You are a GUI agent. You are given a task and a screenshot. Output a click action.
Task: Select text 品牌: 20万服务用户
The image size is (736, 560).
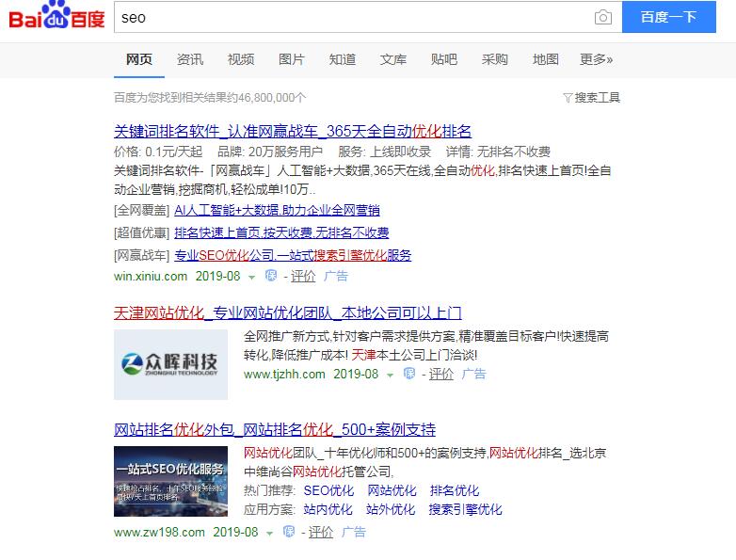click(x=270, y=152)
